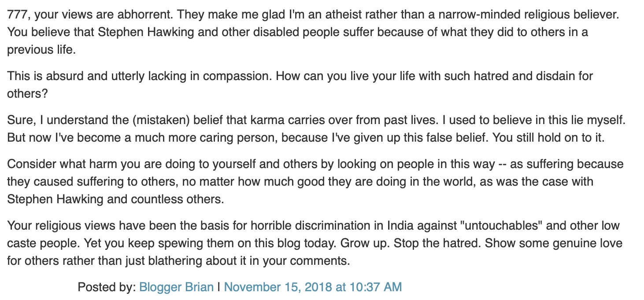
Task: Open the Blogger Brian author link
Action: click(x=176, y=287)
